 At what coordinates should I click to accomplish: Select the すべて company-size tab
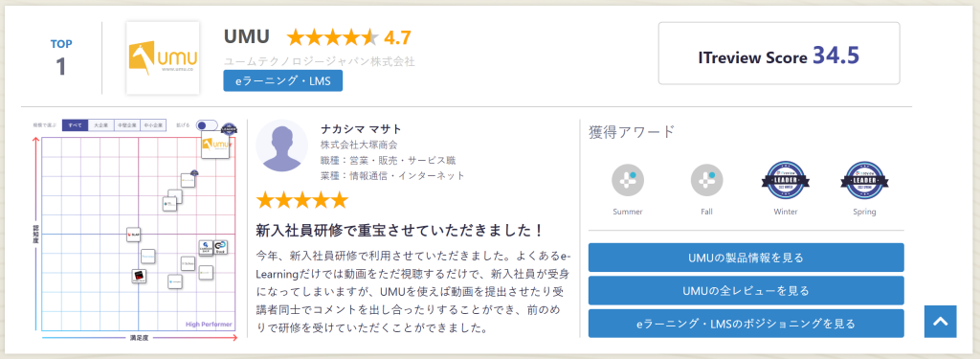(75, 125)
